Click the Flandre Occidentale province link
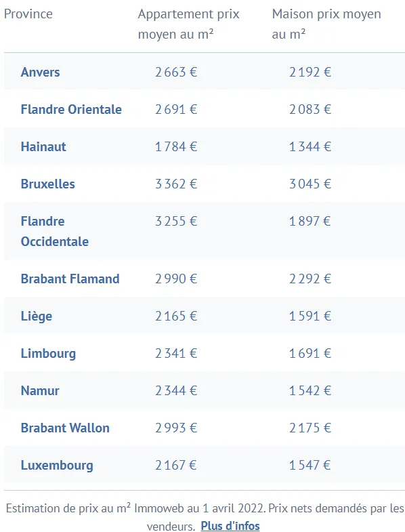 54,231
